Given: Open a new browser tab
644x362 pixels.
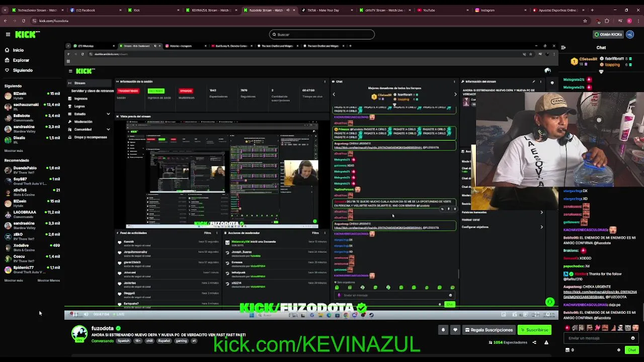Looking at the screenshot, I should 592,10.
